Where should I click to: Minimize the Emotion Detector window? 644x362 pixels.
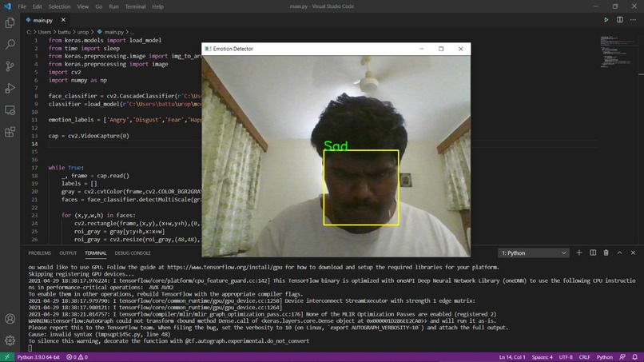pyautogui.click(x=421, y=49)
